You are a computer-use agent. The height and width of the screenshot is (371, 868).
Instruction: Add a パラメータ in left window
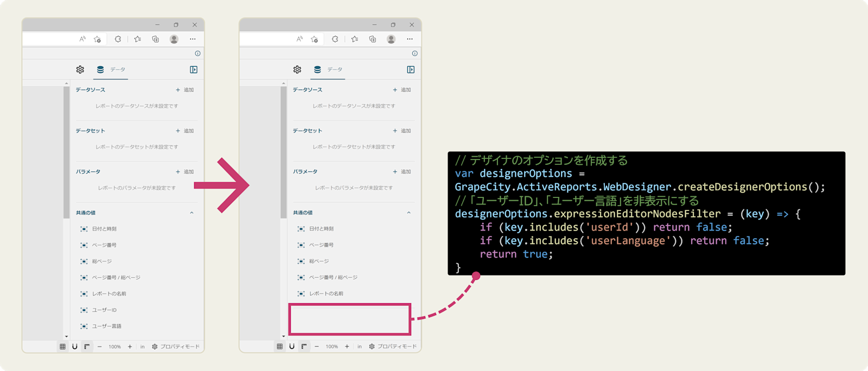pyautogui.click(x=184, y=172)
